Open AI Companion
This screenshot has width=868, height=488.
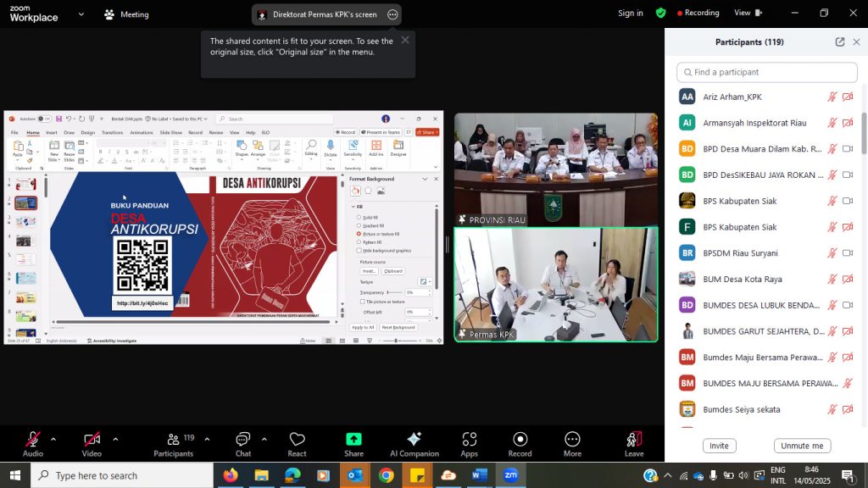414,444
